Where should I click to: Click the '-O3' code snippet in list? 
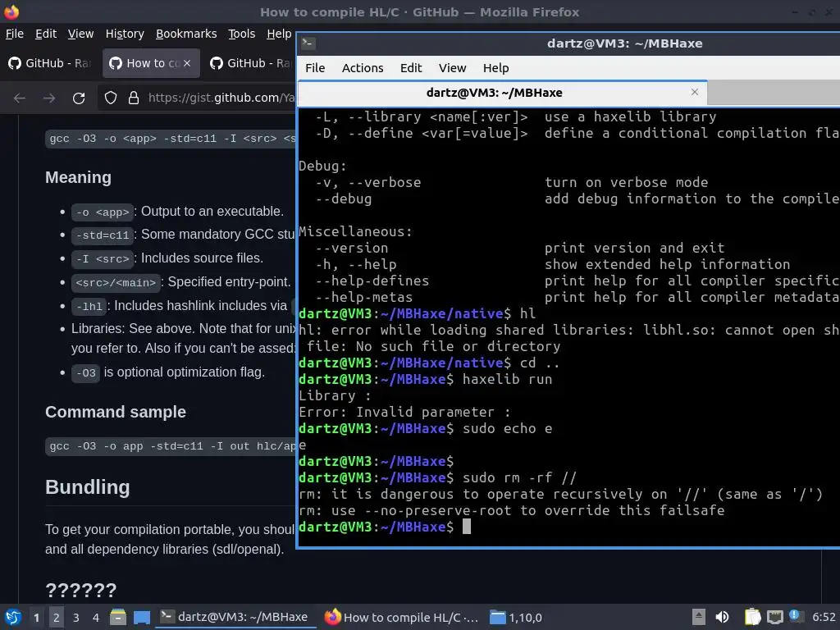point(85,373)
